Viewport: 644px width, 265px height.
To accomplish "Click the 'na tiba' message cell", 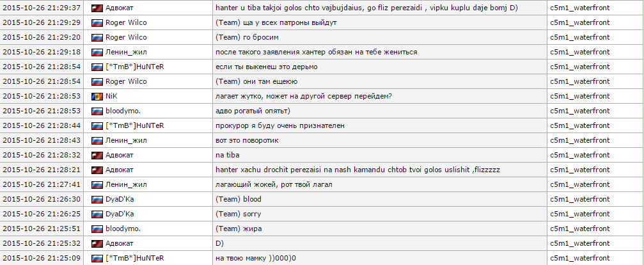I will [x=379, y=156].
